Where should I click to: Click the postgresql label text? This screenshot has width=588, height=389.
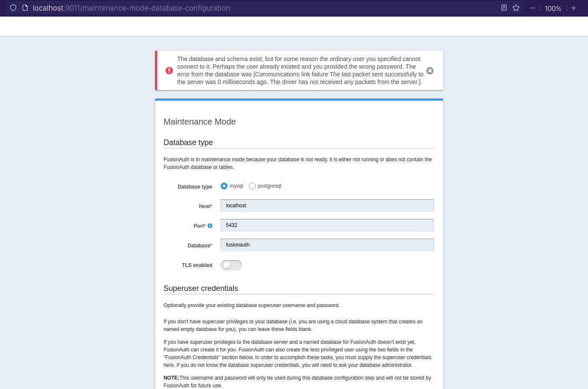point(270,186)
